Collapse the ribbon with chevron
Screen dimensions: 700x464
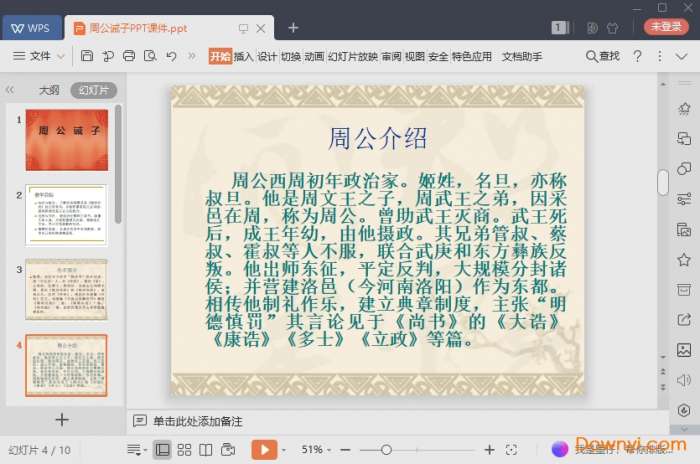(x=681, y=56)
